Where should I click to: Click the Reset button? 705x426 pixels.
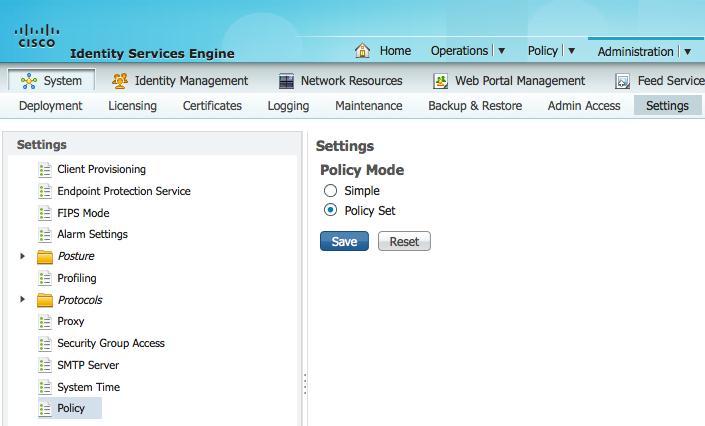404,241
